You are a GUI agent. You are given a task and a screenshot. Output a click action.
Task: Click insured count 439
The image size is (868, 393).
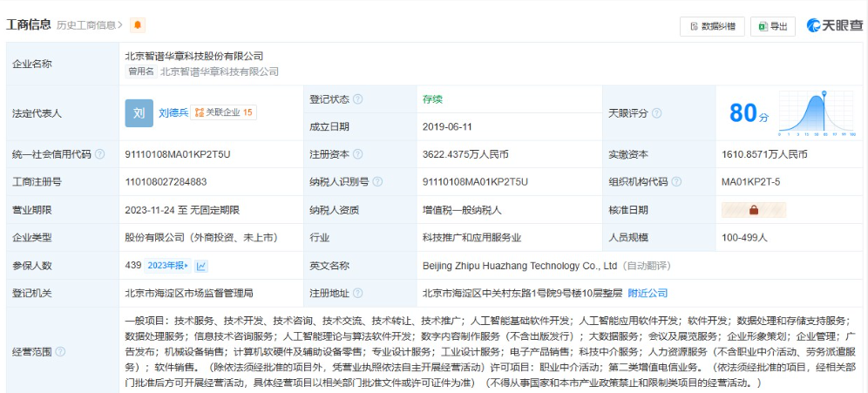[x=133, y=266]
